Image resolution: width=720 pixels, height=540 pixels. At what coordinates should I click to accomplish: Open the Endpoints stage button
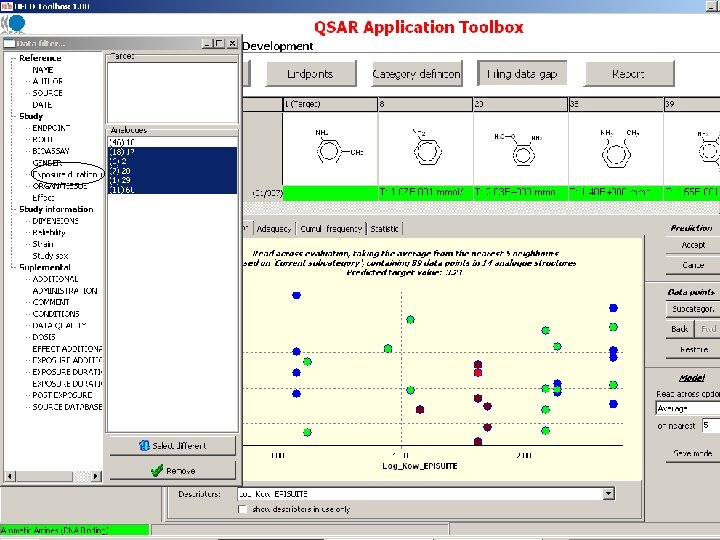pyautogui.click(x=311, y=74)
